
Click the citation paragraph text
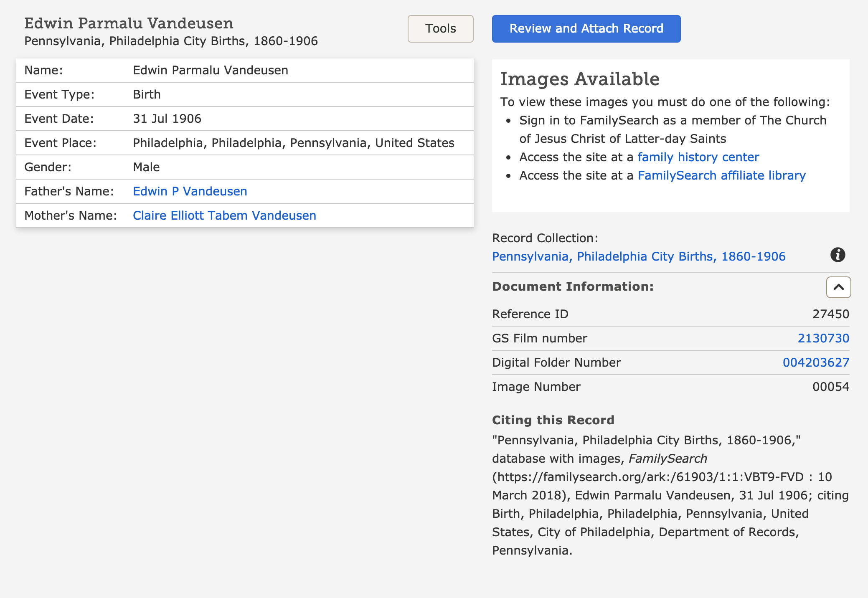[x=670, y=495]
